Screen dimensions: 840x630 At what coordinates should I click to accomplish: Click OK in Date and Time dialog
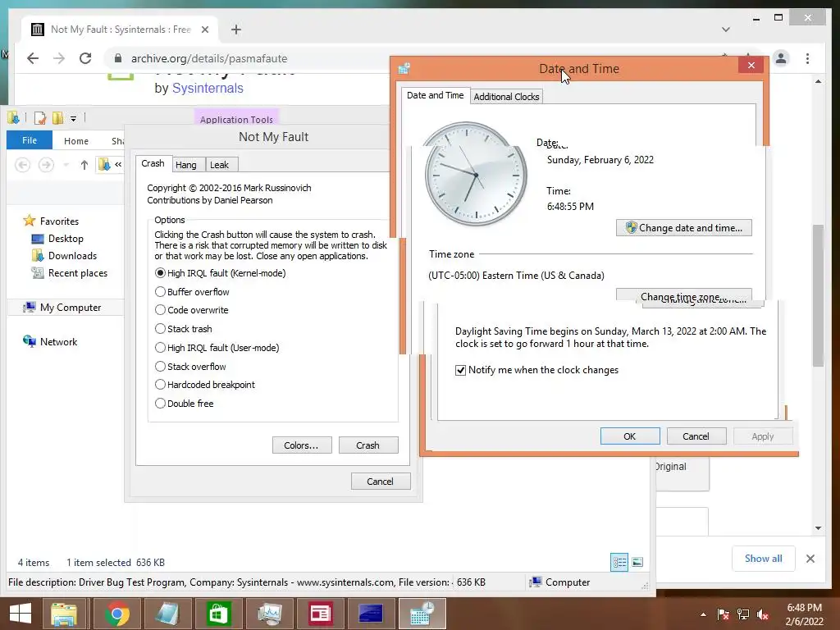pos(629,436)
